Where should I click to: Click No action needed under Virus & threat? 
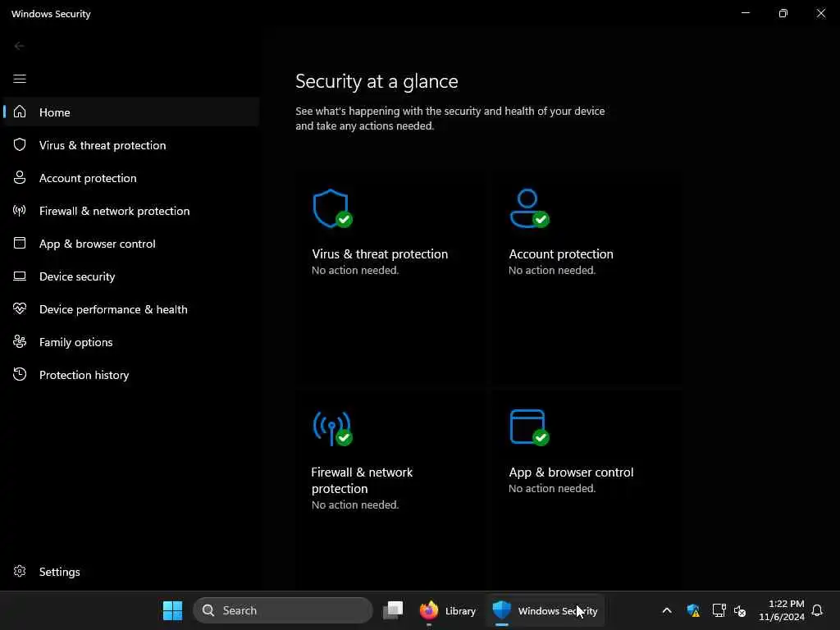(x=355, y=270)
